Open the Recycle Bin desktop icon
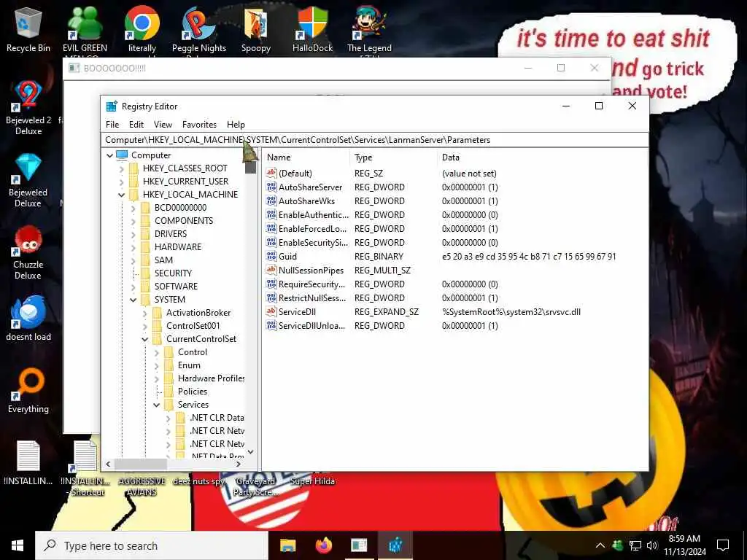The height and width of the screenshot is (560, 747). (28, 28)
